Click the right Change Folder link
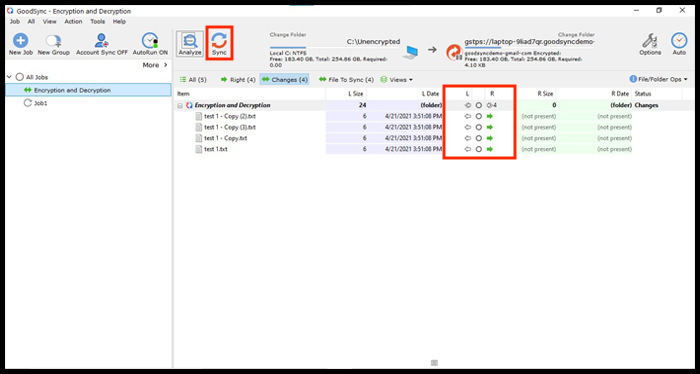This screenshot has width=700, height=374. (x=576, y=34)
